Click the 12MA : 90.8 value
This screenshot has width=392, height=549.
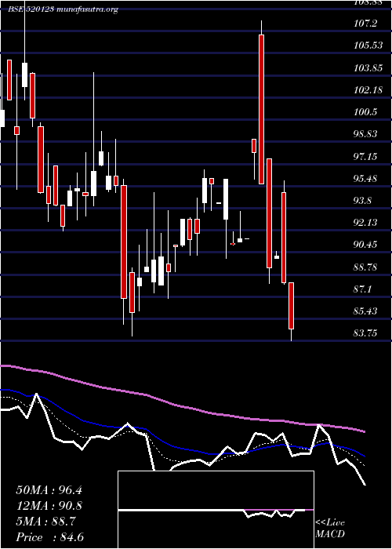[x=49, y=506]
